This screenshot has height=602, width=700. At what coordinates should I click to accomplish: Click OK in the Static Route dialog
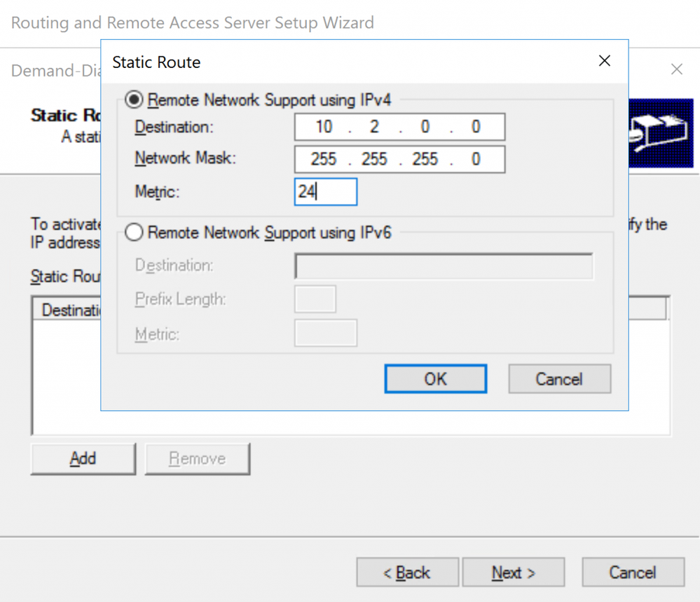pos(436,378)
